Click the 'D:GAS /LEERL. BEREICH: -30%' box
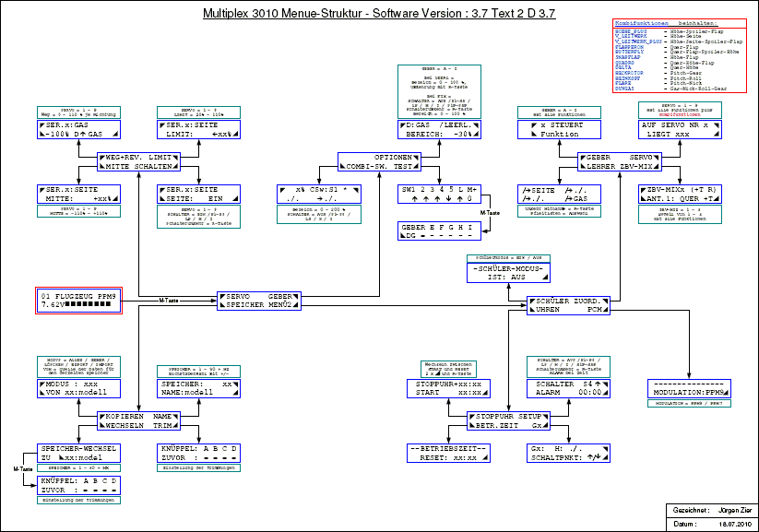 click(439, 129)
